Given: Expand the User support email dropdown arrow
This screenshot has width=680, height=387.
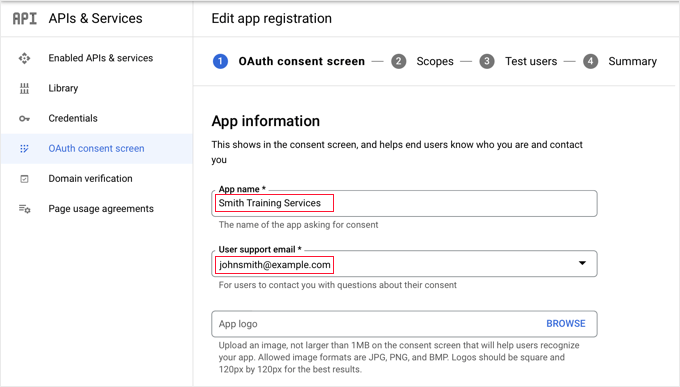Looking at the screenshot, I should pyautogui.click(x=582, y=263).
